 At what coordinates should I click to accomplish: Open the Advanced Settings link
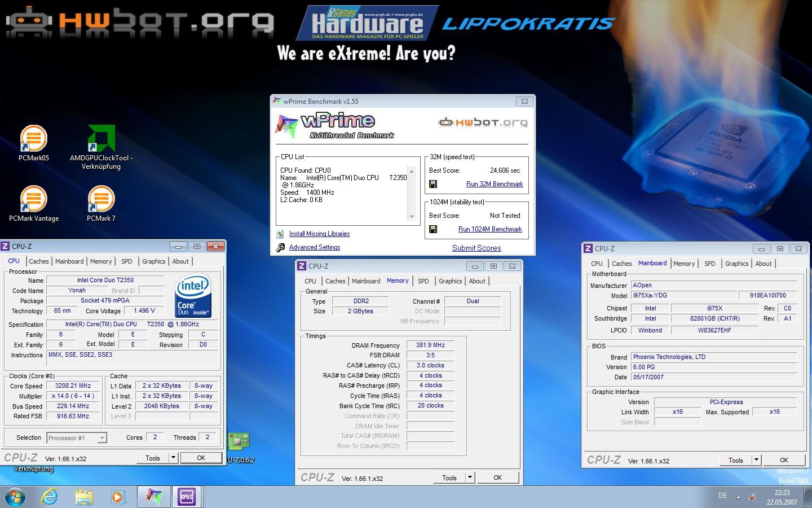(315, 247)
